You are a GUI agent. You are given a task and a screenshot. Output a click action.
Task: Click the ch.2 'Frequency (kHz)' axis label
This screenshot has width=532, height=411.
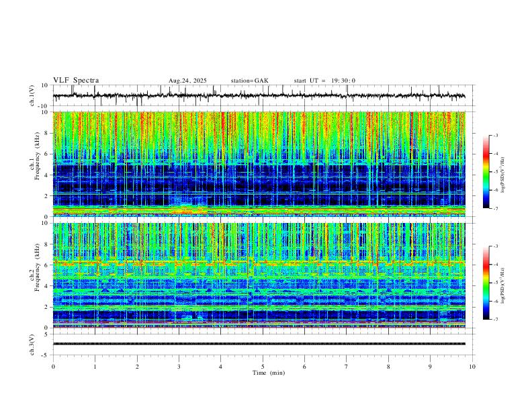38,267
